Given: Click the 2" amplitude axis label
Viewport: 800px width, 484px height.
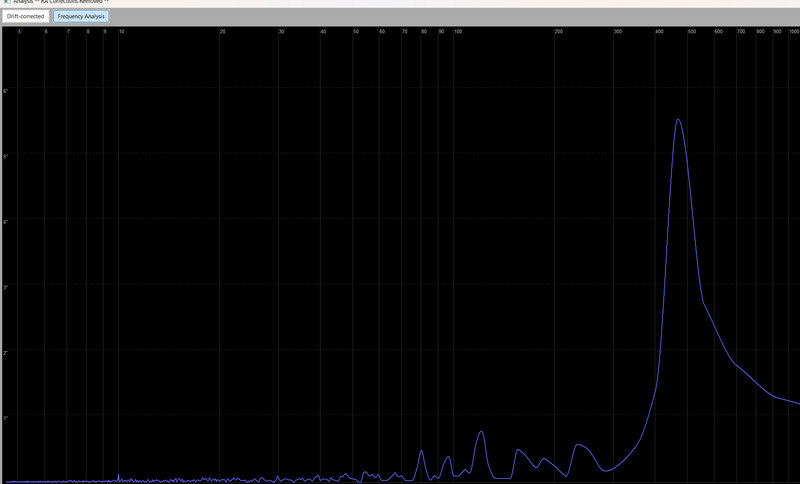Looking at the screenshot, I should click(x=6, y=353).
